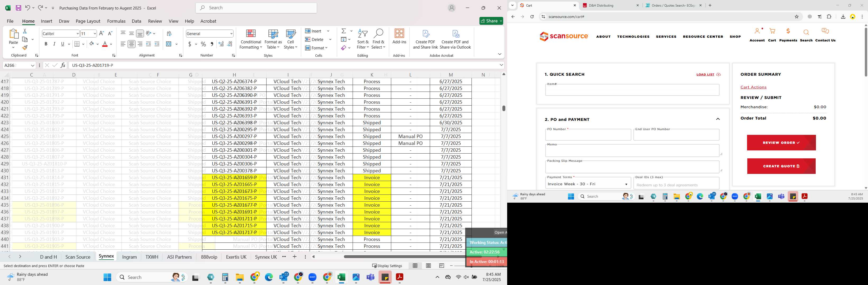This screenshot has height=285, width=868.
Task: Click the Wrap Text icon
Action: point(169,33)
